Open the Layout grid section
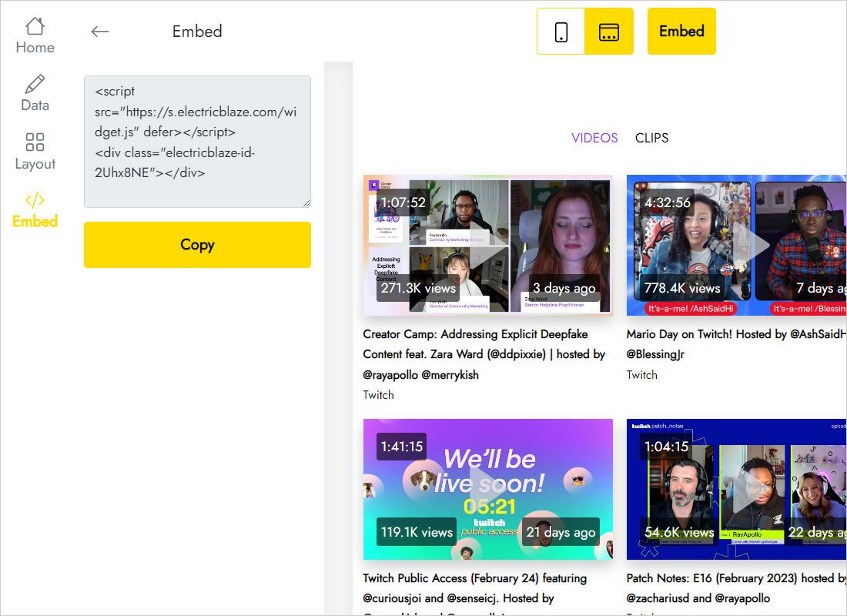This screenshot has width=847, height=616. (35, 152)
